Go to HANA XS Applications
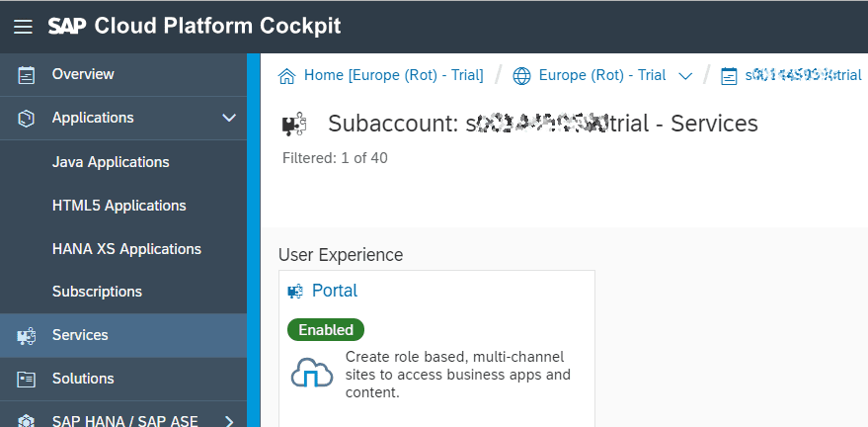Screen dimensions: 868x427 [x=126, y=249]
